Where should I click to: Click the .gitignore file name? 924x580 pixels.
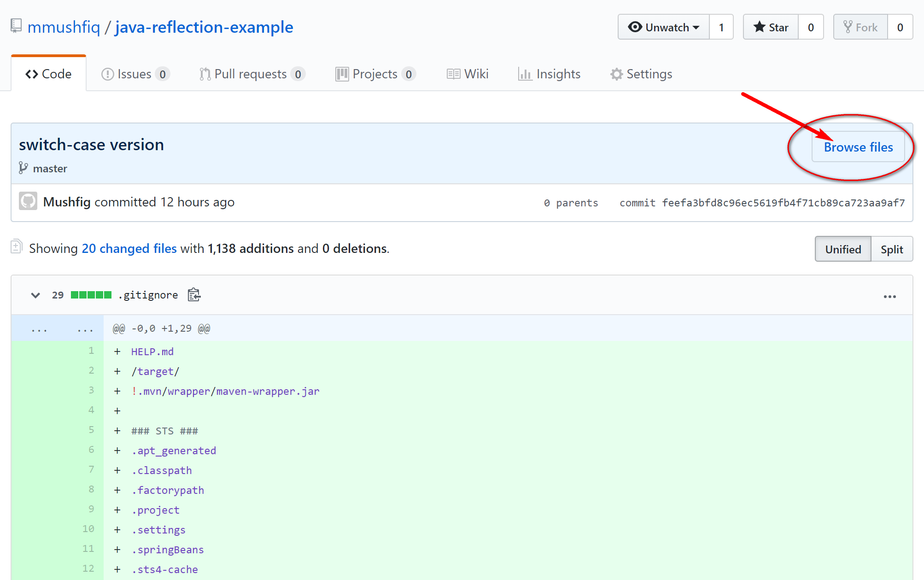click(148, 295)
